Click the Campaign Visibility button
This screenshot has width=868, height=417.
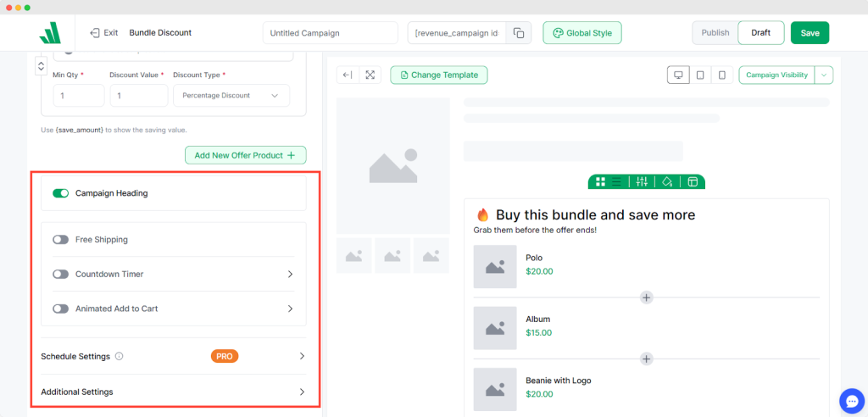click(776, 75)
